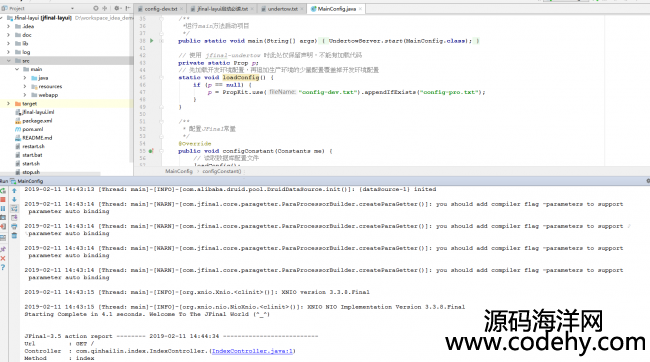This screenshot has height=362, width=650.
Task: Switch to the config-dev.txt editor tab
Action: [161, 9]
